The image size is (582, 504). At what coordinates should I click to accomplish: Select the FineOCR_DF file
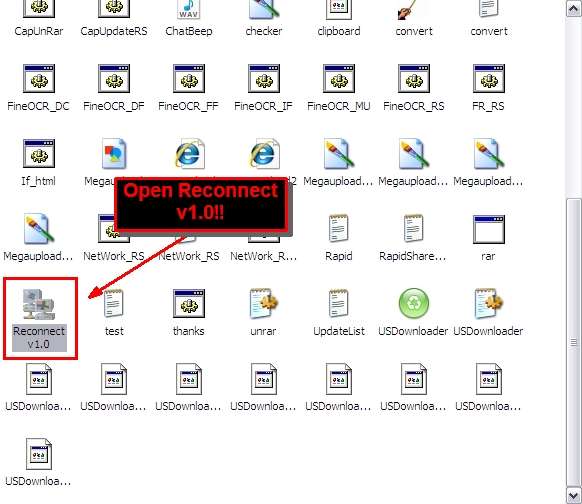[x=114, y=79]
